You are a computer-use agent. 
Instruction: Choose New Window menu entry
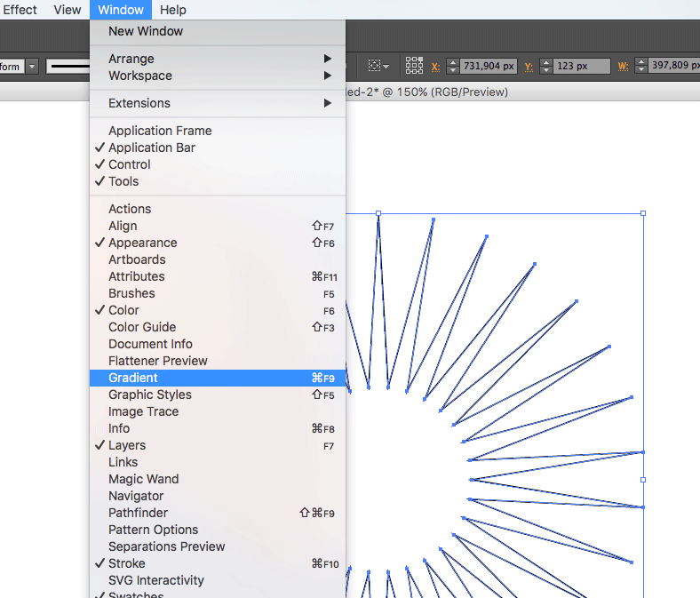(146, 31)
